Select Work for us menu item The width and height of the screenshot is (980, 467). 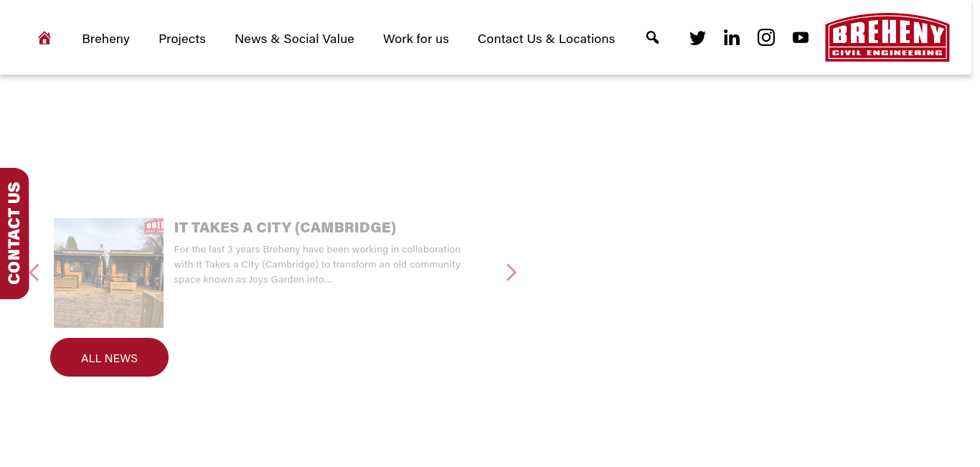(x=416, y=39)
